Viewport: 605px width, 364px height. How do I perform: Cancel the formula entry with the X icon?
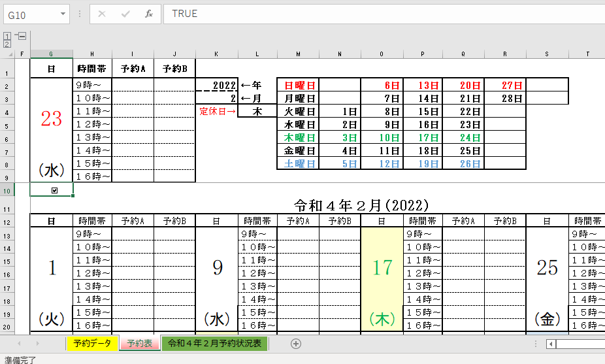(102, 14)
